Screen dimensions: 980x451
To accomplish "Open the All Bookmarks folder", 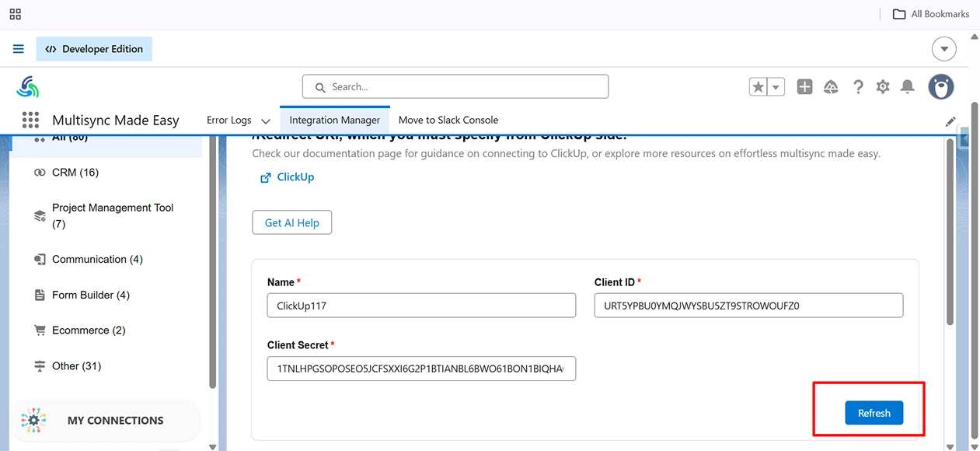I will click(931, 14).
